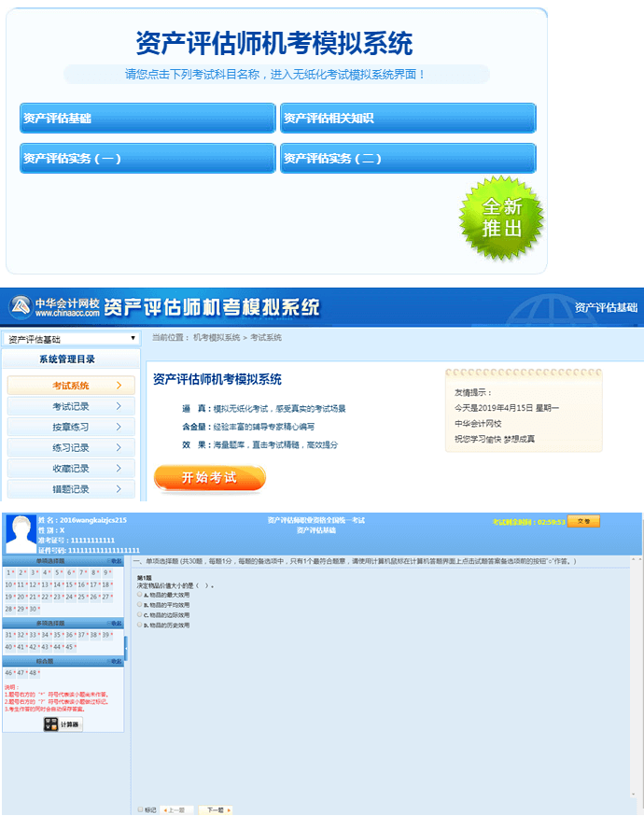The height and width of the screenshot is (816, 644).
Task: Select answer C 物品的边际效用
Action: [x=139, y=614]
